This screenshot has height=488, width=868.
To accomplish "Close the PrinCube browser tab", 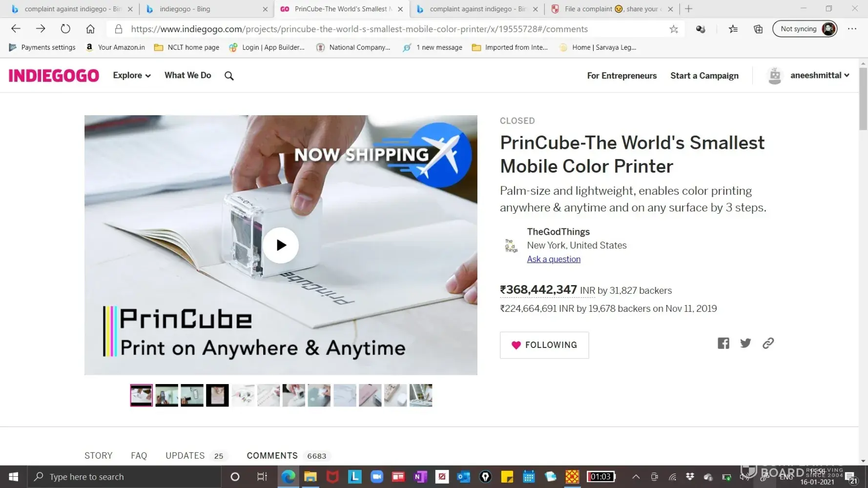I will click(x=400, y=9).
